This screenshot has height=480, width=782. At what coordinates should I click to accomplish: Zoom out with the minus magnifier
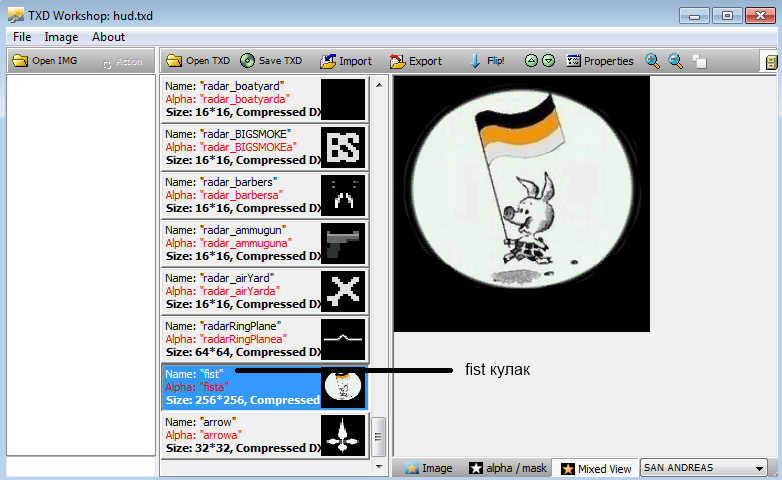click(x=676, y=61)
